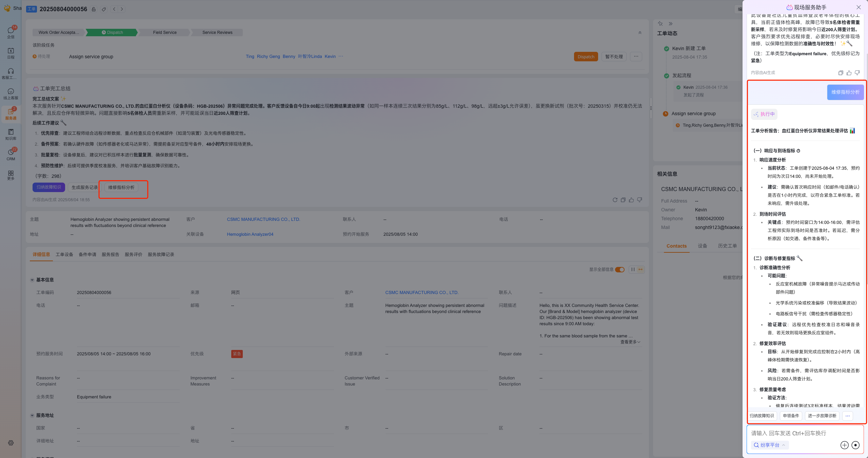Open the 知识库 knowledge base sidebar icon
Screen dimensions: 868x458
(x=11, y=134)
